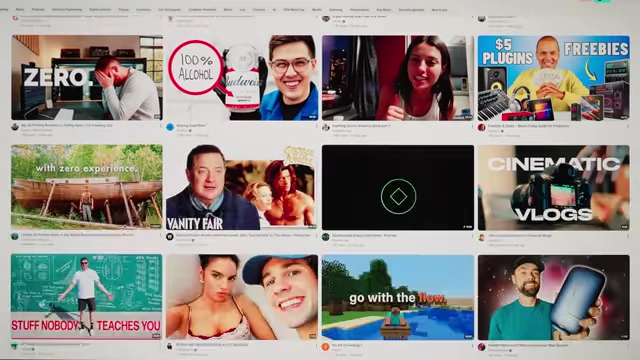Open channel avatar under Budweiser video
640x360 pixels.
[x=170, y=127]
